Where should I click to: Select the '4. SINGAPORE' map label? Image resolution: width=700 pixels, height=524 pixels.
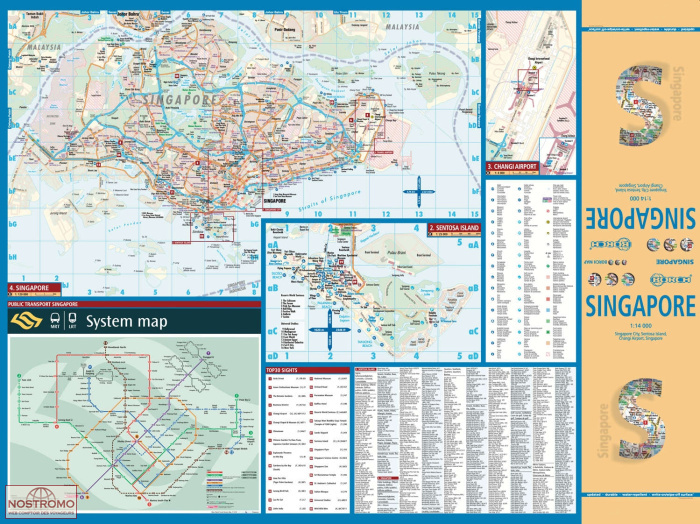coord(30,287)
